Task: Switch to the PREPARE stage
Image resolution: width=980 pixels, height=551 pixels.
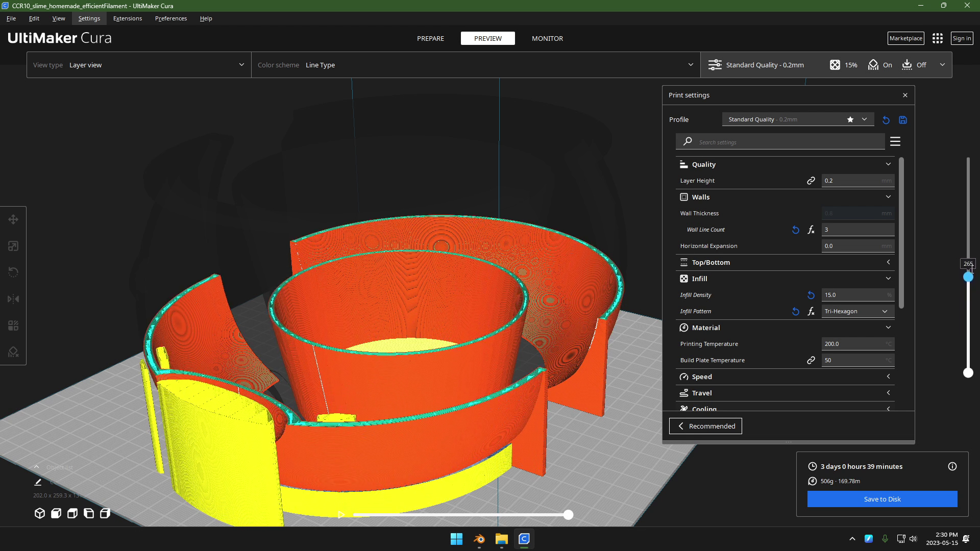Action: pyautogui.click(x=430, y=38)
